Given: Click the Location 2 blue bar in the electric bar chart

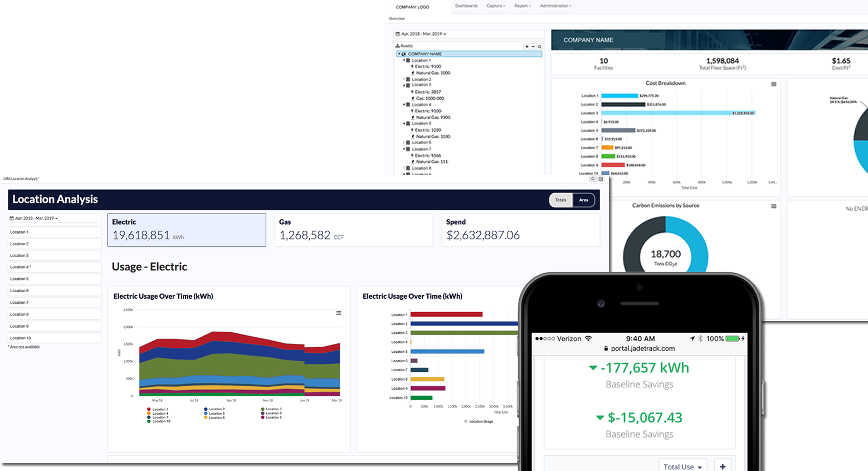Looking at the screenshot, I should 465,324.
